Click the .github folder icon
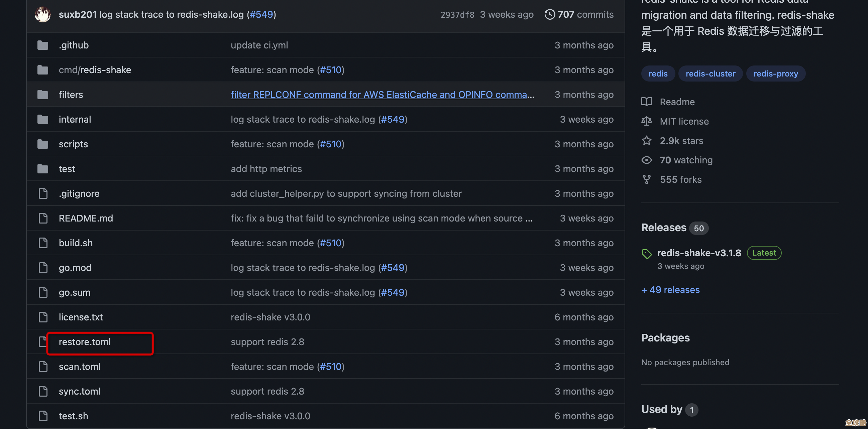 point(43,45)
